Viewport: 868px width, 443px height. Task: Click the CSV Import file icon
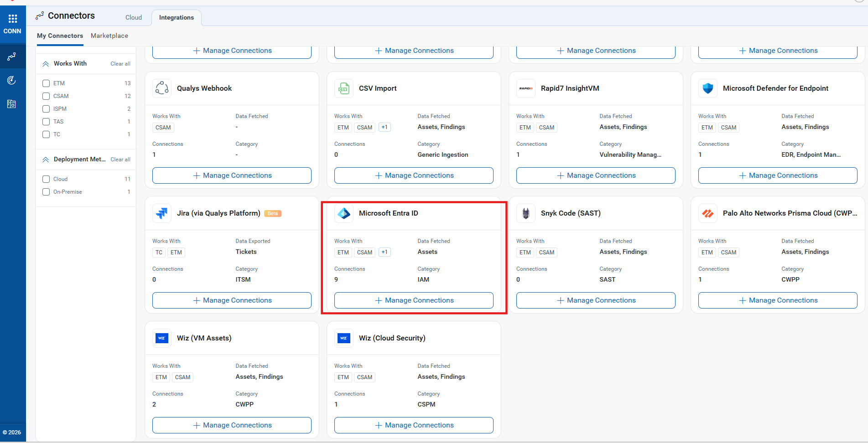click(343, 88)
